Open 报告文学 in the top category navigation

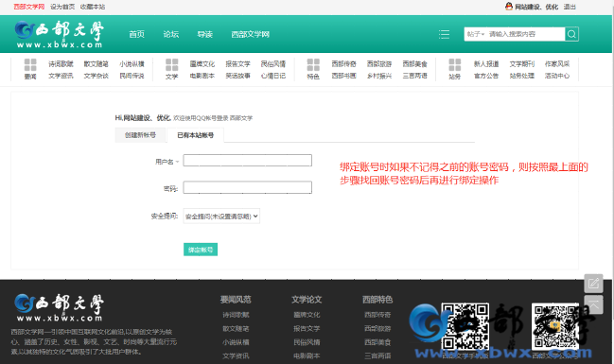pos(237,63)
